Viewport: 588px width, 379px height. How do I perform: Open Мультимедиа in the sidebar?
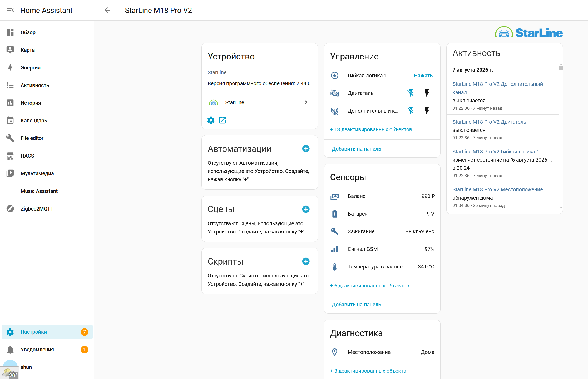(47, 173)
